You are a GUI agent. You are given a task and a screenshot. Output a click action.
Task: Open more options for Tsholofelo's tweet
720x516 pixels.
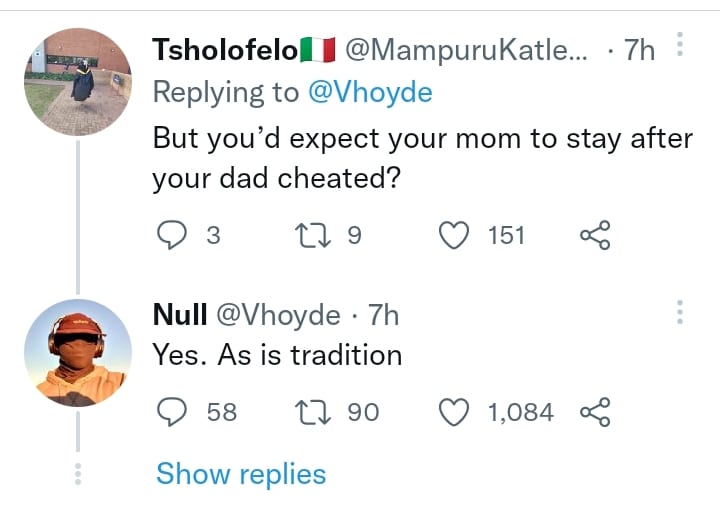[680, 46]
